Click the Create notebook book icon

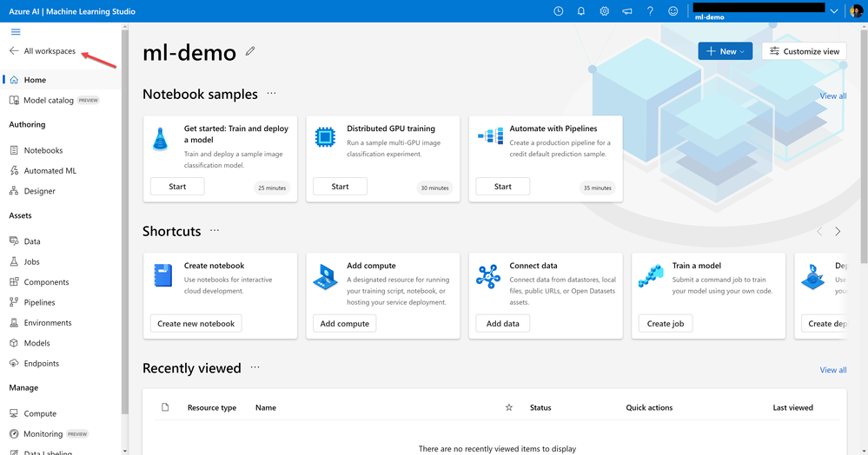(162, 275)
